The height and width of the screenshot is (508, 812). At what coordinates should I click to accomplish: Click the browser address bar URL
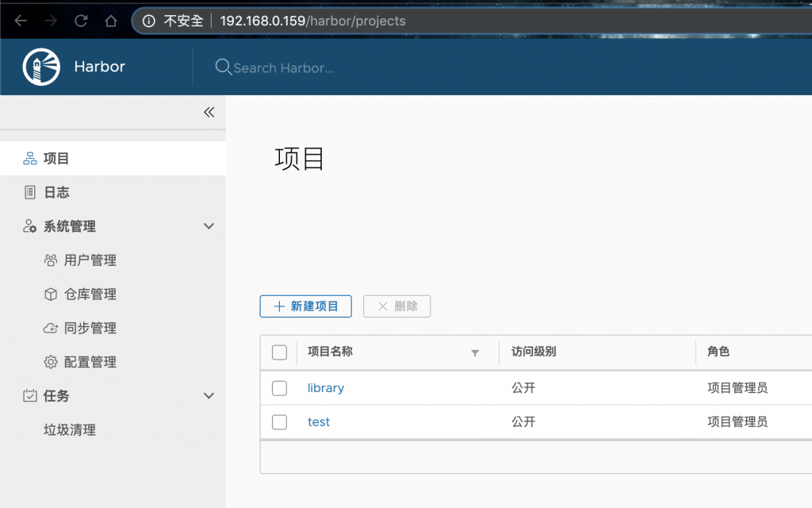coord(312,21)
